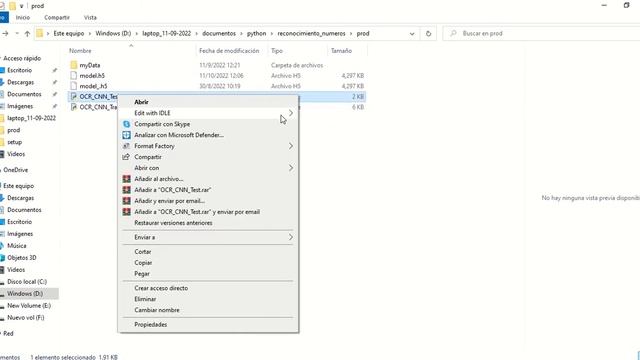Choose Añadir a "OCR_CNN_Test.rar"

click(x=173, y=190)
